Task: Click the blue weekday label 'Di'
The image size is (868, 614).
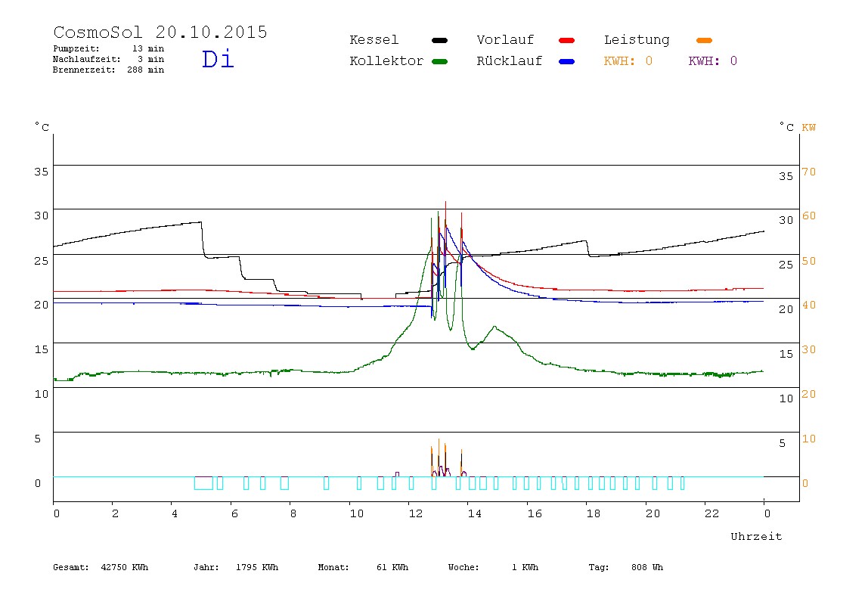Action: pos(218,59)
